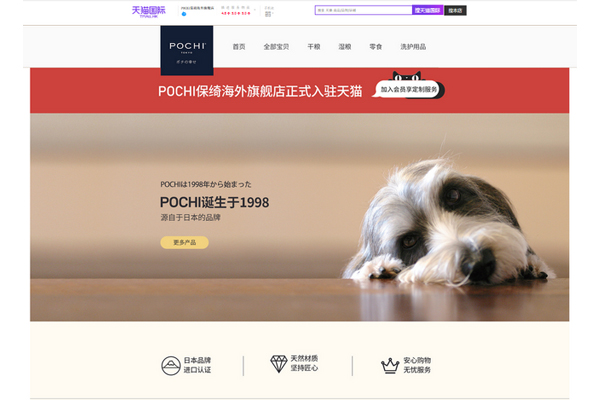The height and width of the screenshot is (400, 600).
Task: Click the purple 搜天猫国际 search button
Action: tap(427, 10)
